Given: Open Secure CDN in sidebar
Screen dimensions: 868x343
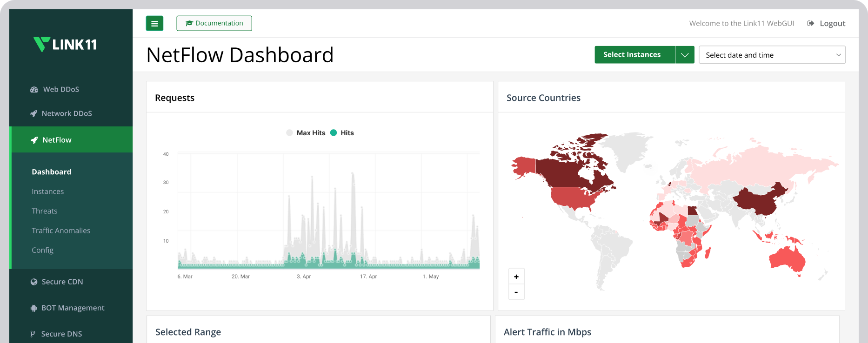Looking at the screenshot, I should (x=62, y=282).
